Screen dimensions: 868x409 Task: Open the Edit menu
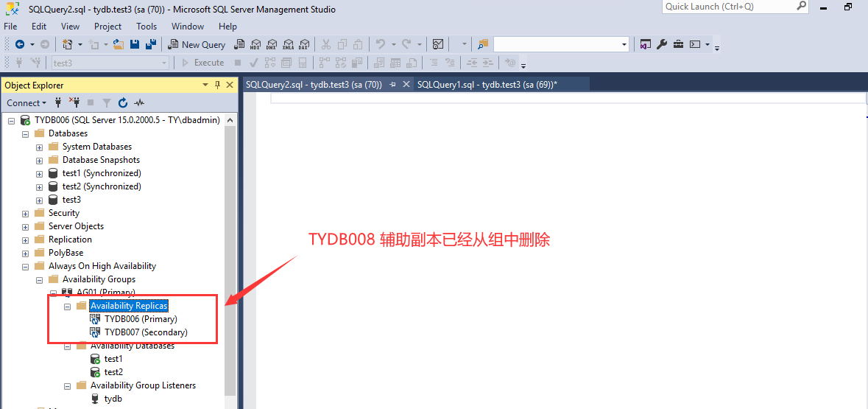39,26
